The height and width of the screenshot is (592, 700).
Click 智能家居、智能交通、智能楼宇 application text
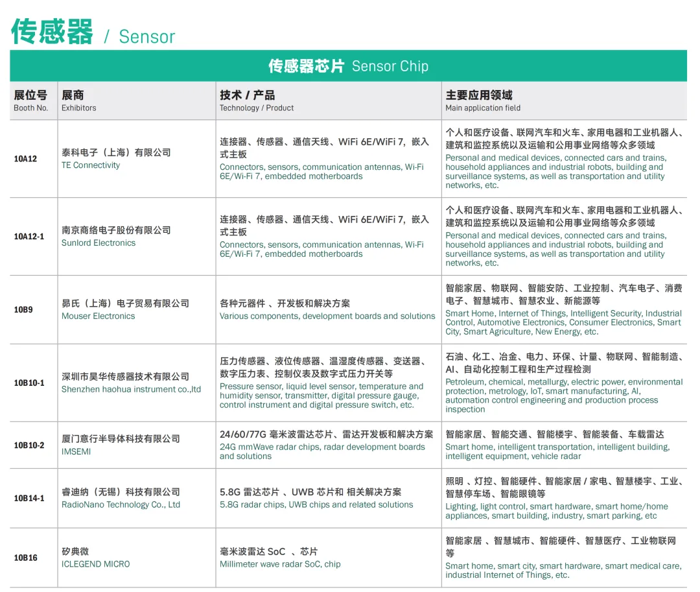[554, 434]
